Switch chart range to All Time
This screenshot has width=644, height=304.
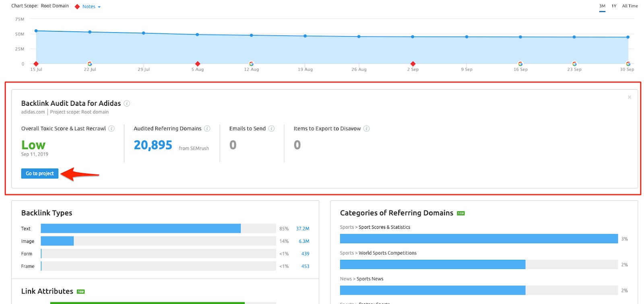(x=630, y=6)
